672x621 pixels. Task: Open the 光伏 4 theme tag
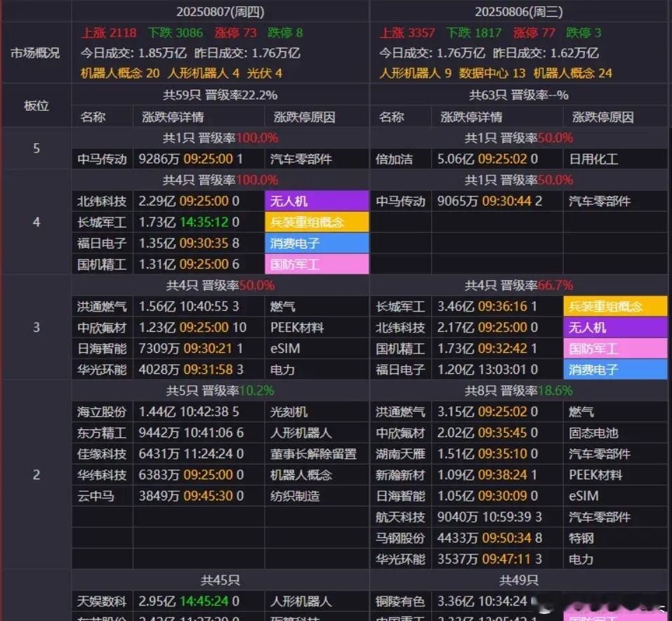coord(265,73)
